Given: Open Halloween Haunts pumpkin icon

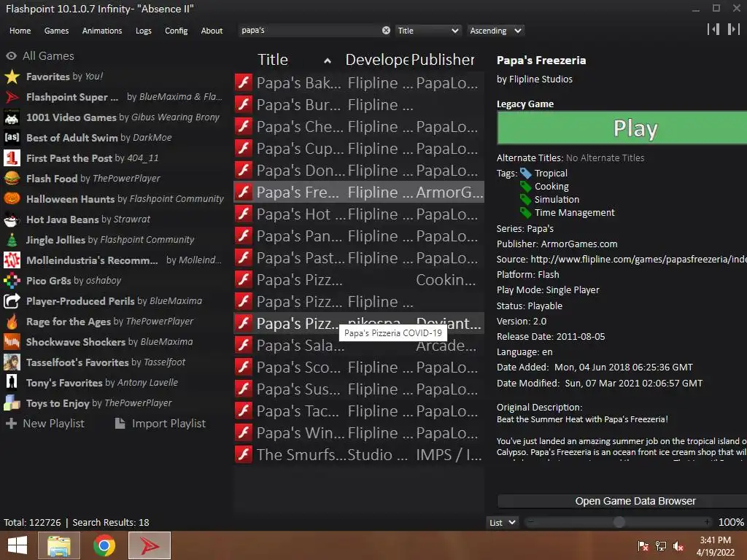Looking at the screenshot, I should pyautogui.click(x=12, y=199).
